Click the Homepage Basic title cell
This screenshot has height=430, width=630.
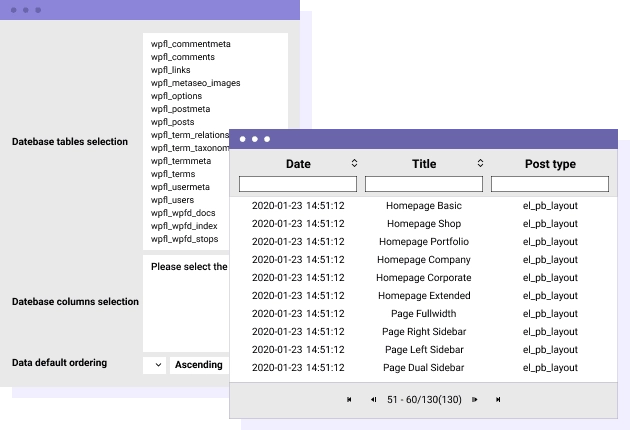(424, 206)
